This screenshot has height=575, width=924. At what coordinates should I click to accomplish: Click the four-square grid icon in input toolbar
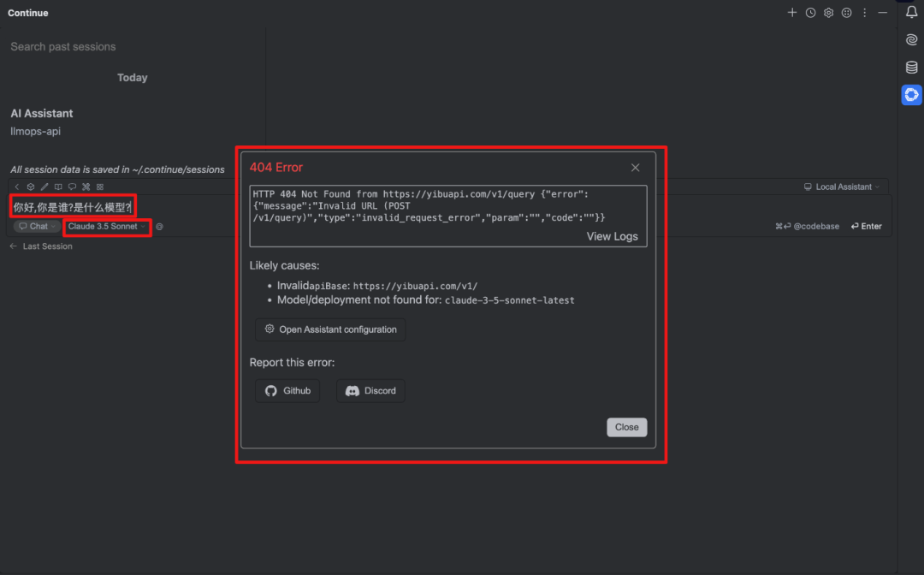coord(99,187)
